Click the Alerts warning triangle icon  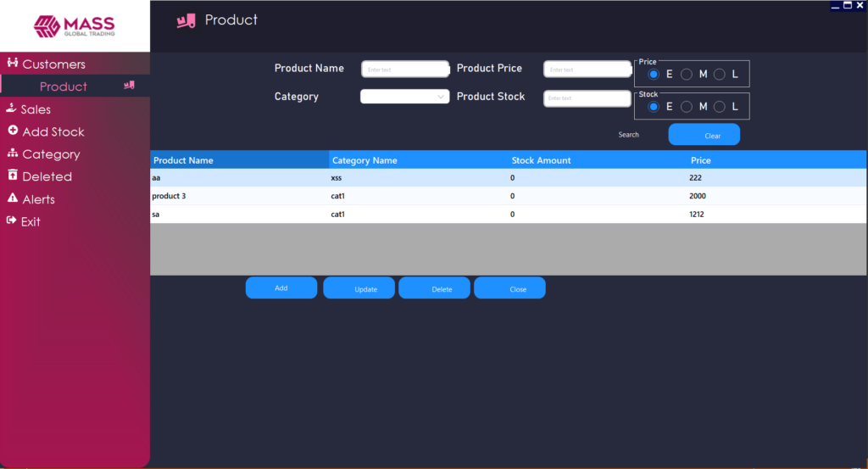pos(12,198)
